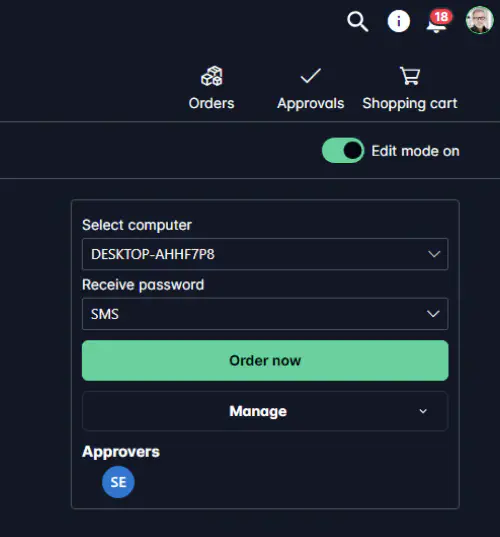Open the Receive password SMS dropdown
The image size is (500, 537).
[265, 314]
